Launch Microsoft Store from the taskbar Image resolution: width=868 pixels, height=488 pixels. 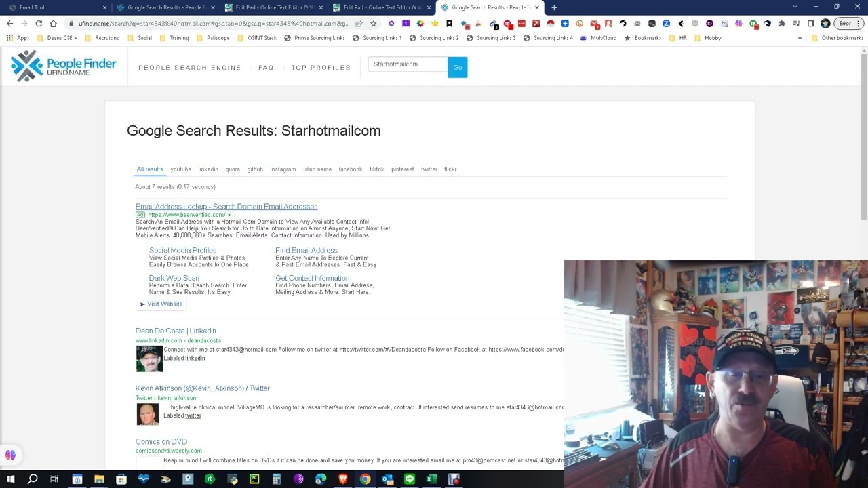coord(121,479)
